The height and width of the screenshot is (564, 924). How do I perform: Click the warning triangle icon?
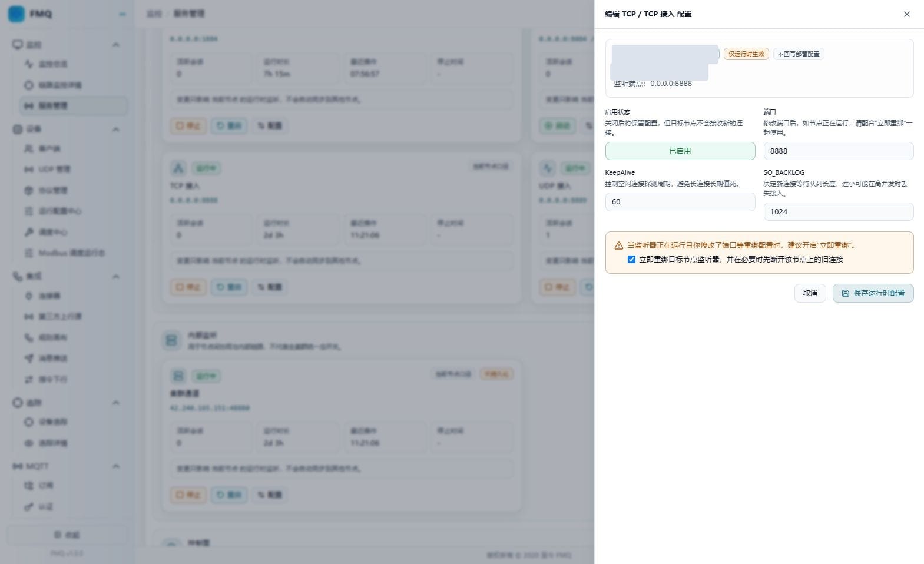618,245
